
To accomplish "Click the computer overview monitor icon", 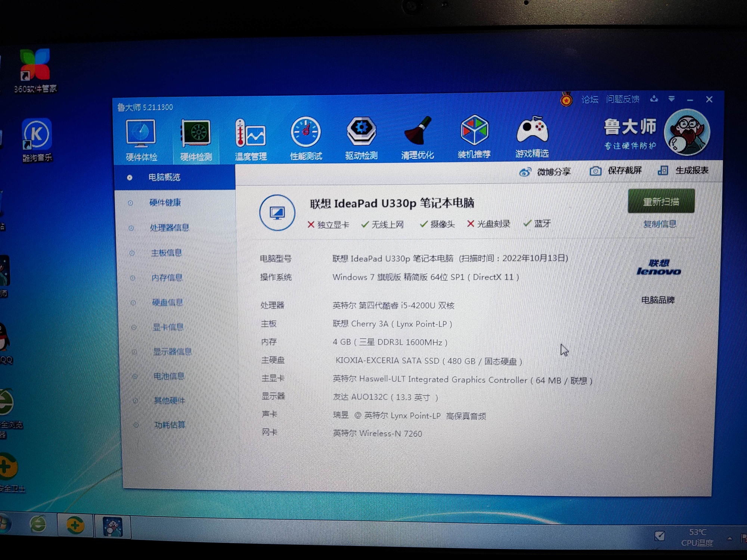I will [x=277, y=213].
